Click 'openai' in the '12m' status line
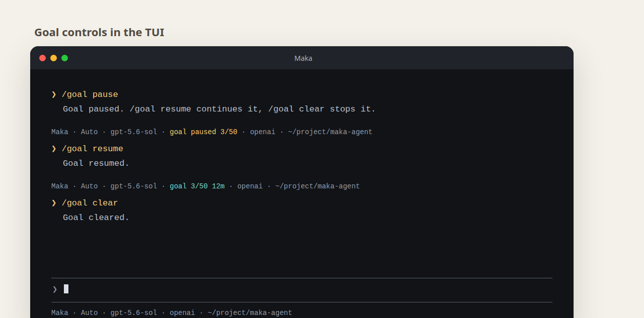The width and height of the screenshot is (644, 318). [x=250, y=186]
